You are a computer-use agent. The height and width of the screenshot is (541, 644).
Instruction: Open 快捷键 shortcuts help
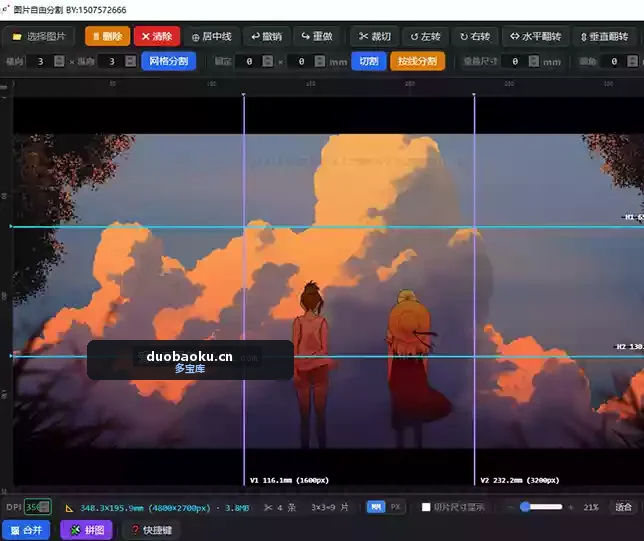tap(151, 530)
